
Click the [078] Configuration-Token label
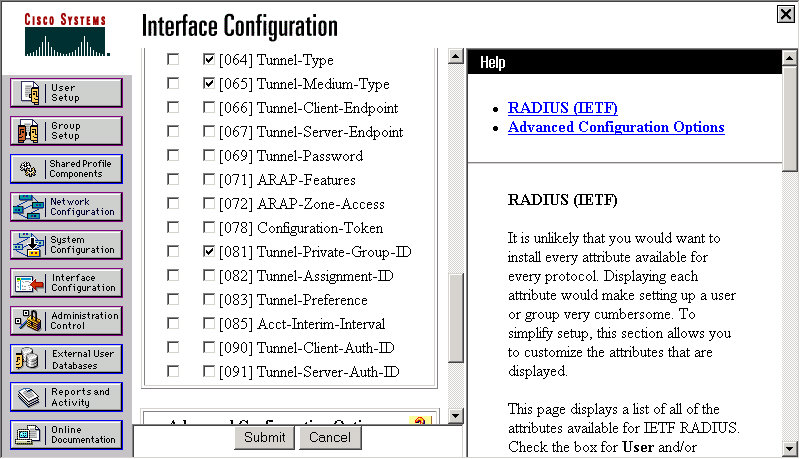click(301, 227)
